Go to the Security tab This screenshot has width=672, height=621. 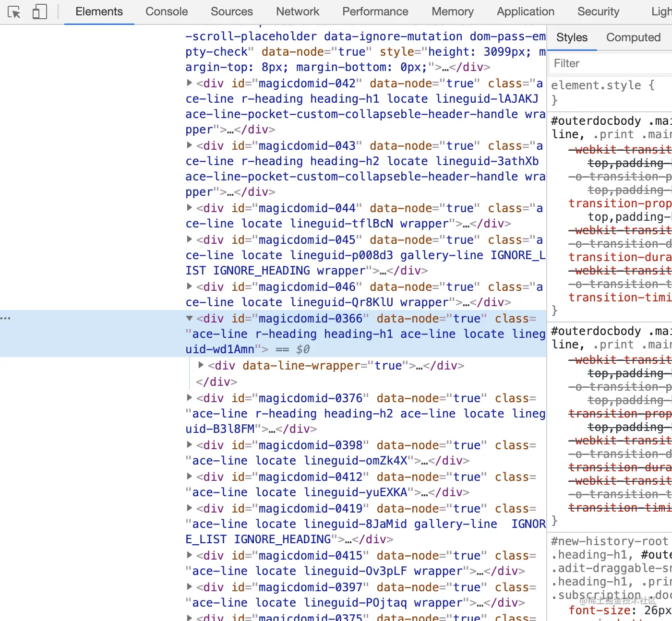(599, 12)
